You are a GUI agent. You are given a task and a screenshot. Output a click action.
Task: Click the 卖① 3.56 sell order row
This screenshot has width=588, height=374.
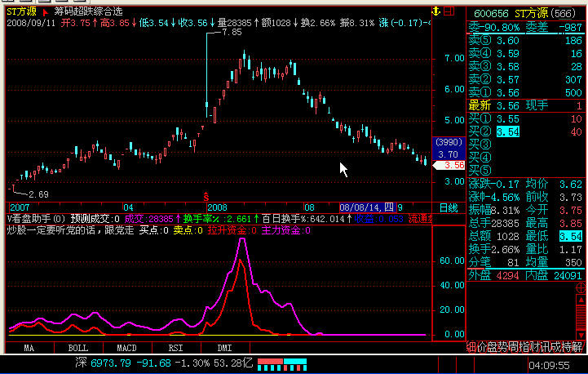[x=525, y=93]
